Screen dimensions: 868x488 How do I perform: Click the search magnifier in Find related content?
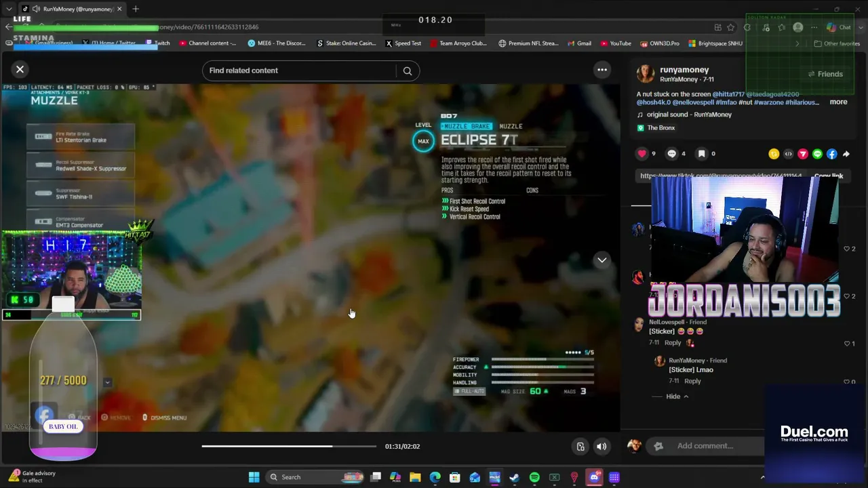(408, 70)
